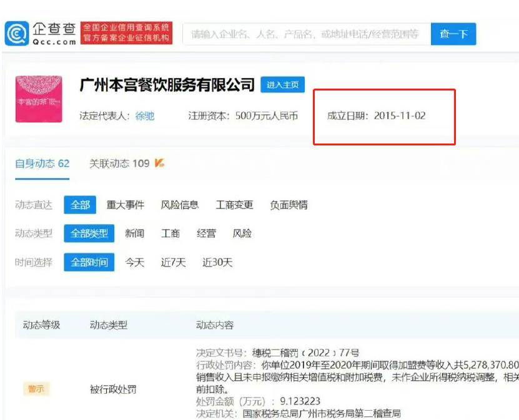This screenshot has height=420, width=519.
Task: Click the red official credit agency banner
Action: (x=126, y=33)
